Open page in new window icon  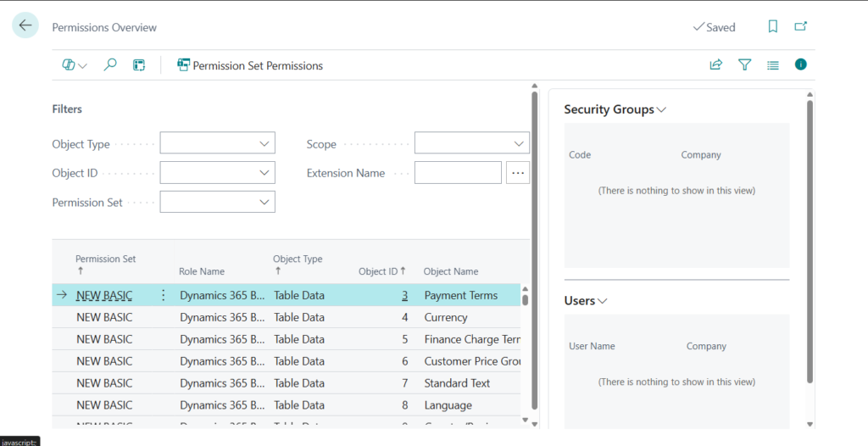pyautogui.click(x=800, y=27)
